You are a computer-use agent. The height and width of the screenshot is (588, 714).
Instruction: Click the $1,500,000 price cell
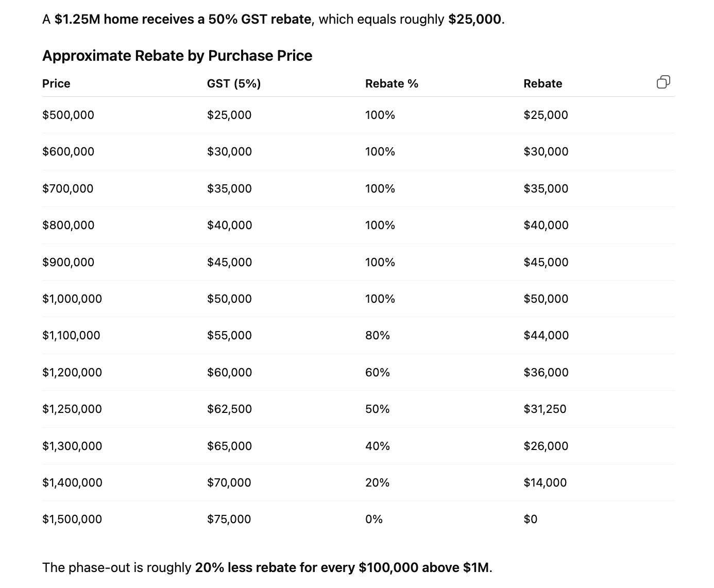click(72, 519)
